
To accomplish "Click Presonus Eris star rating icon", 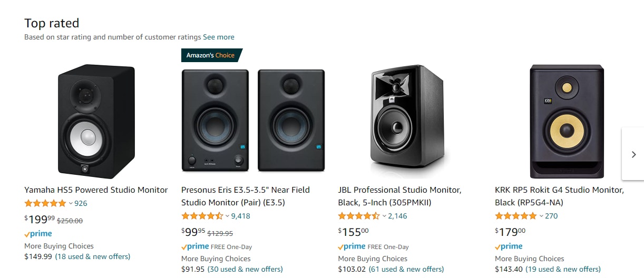I will (x=202, y=216).
